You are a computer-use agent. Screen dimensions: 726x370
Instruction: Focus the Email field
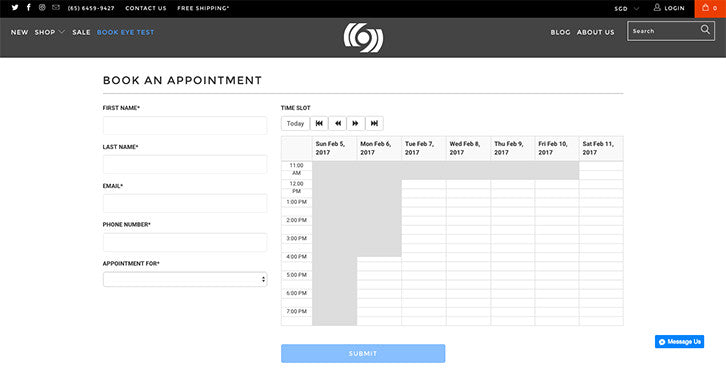pos(185,203)
